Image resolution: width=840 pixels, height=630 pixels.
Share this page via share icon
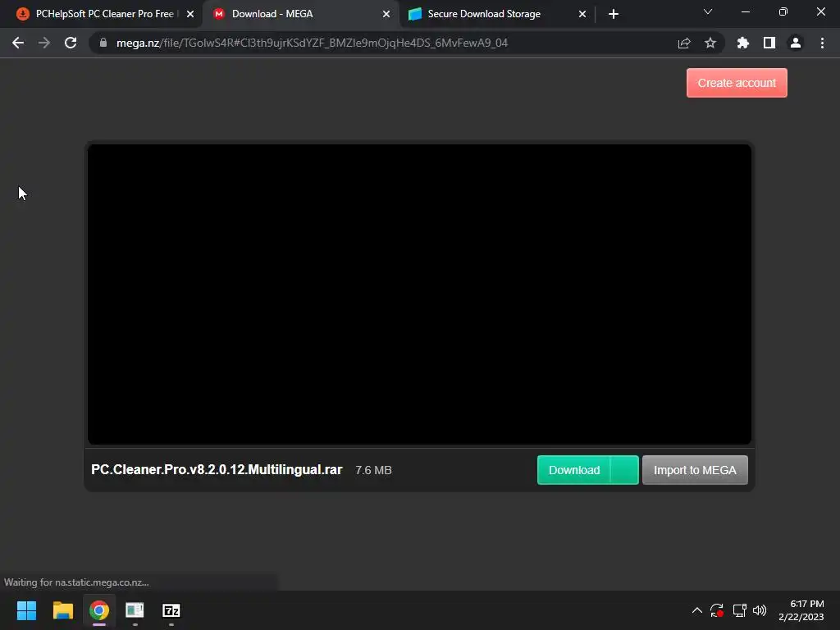point(684,43)
